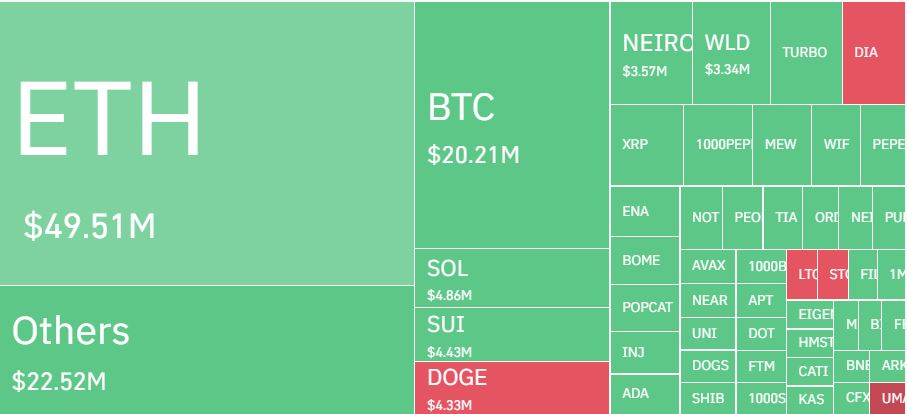The width and height of the screenshot is (907, 414).
Task: Select the red DIA tile
Action: pyautogui.click(x=875, y=53)
